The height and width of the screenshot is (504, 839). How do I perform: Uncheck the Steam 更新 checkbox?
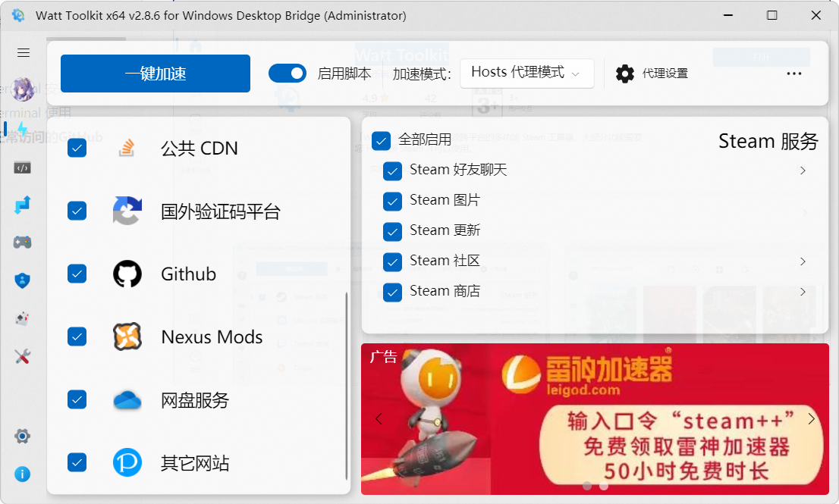393,231
